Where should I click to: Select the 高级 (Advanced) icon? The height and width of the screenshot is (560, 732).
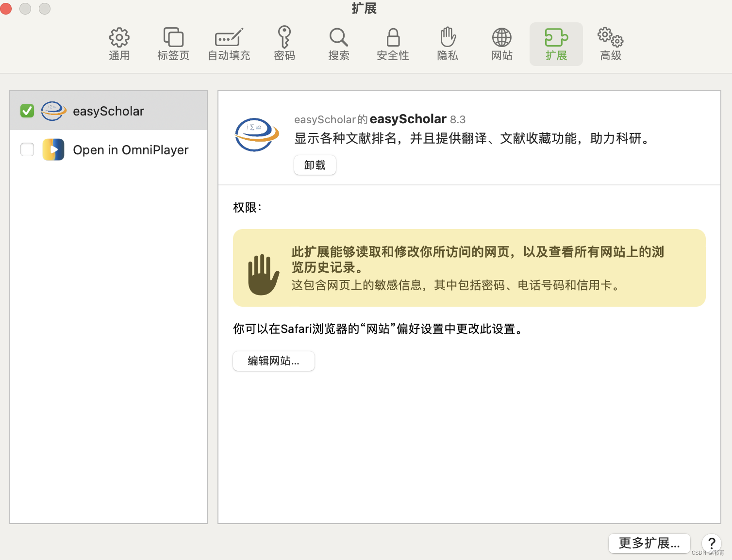click(610, 44)
